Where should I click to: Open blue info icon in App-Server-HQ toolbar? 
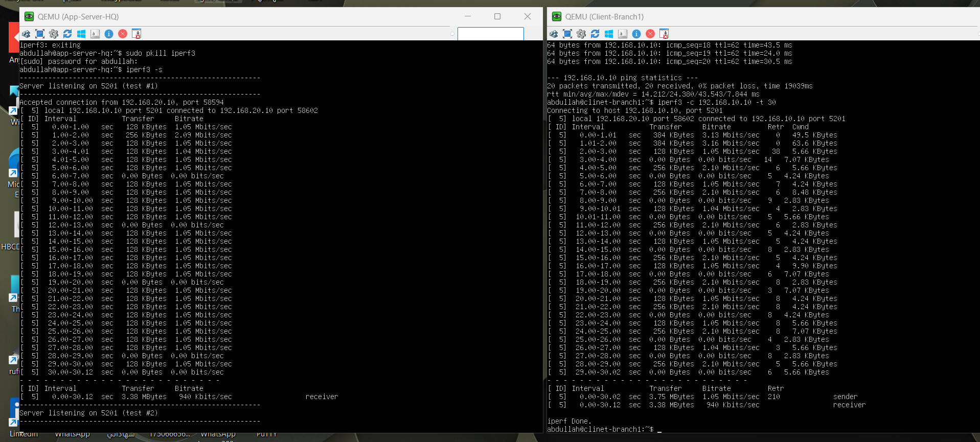coord(109,34)
